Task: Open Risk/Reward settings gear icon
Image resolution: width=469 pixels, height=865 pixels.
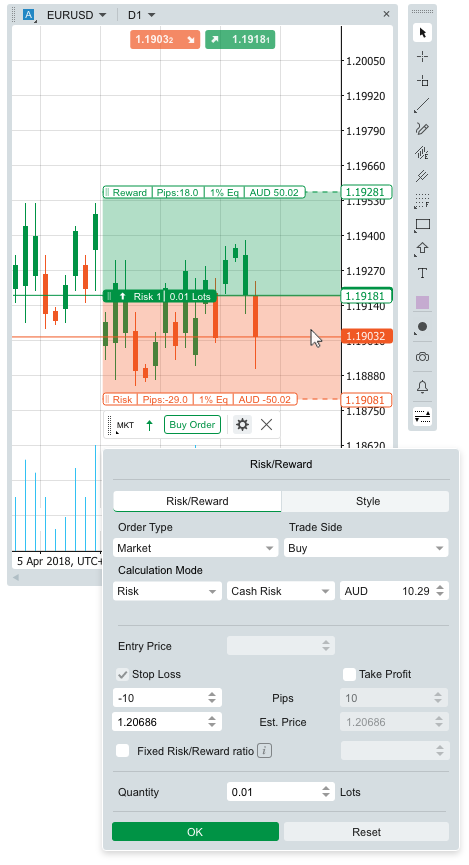Action: (242, 425)
